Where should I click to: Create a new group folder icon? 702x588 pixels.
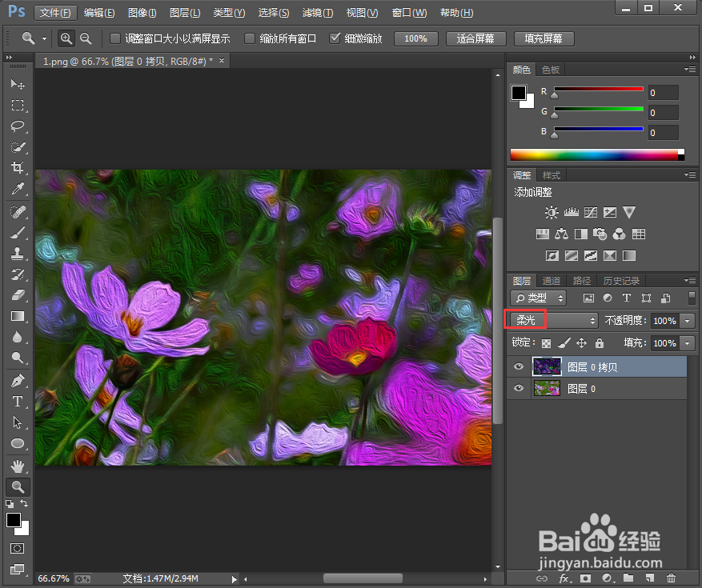(628, 578)
